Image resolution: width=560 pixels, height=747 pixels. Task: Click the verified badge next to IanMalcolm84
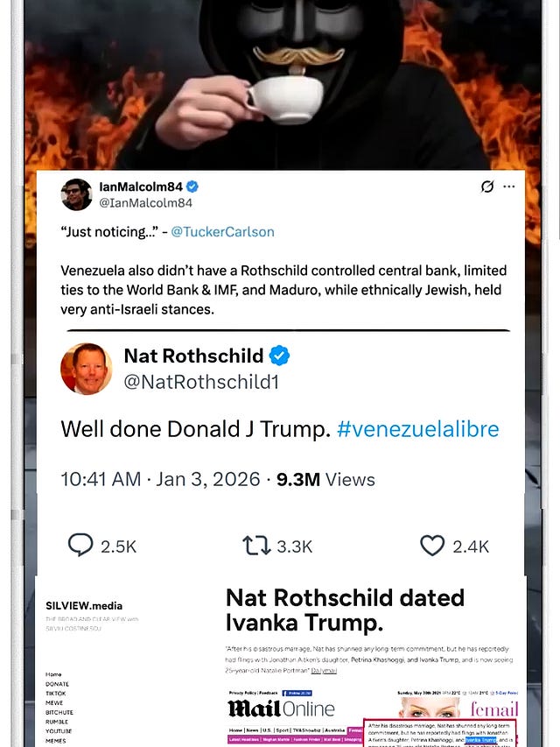point(192,187)
